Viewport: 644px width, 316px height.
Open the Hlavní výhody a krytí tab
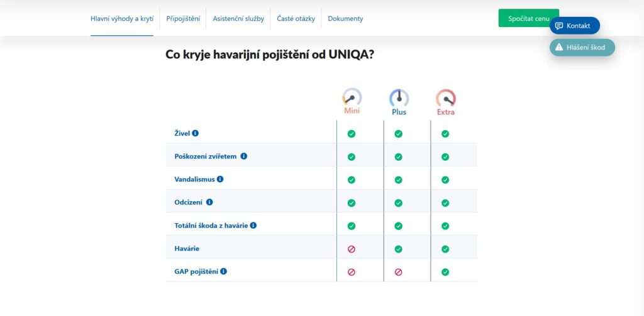122,18
